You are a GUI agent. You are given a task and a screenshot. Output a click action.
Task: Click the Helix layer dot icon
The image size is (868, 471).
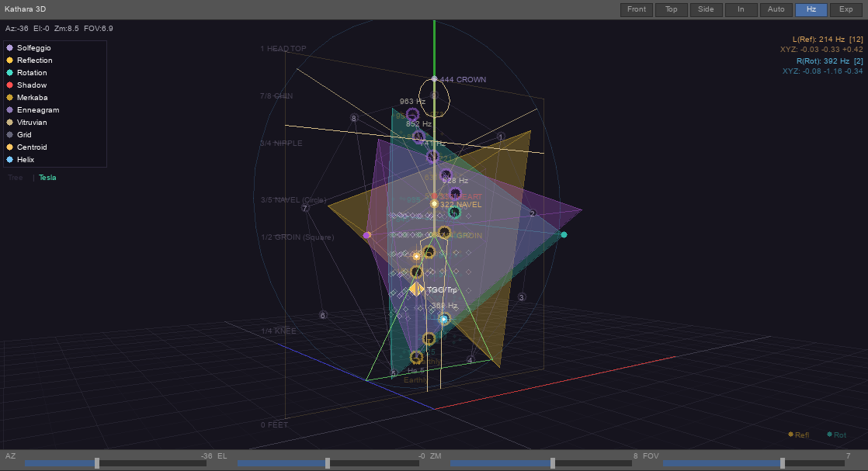(8, 159)
